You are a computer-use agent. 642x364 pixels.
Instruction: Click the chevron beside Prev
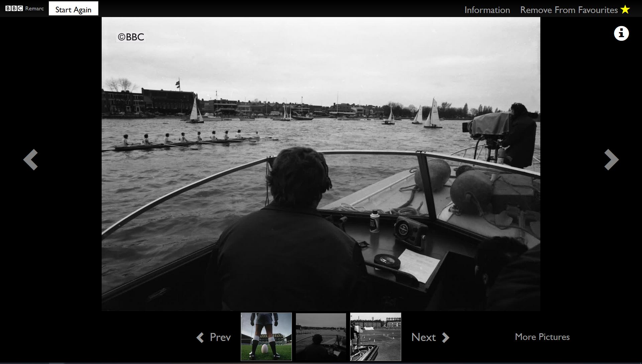(200, 337)
